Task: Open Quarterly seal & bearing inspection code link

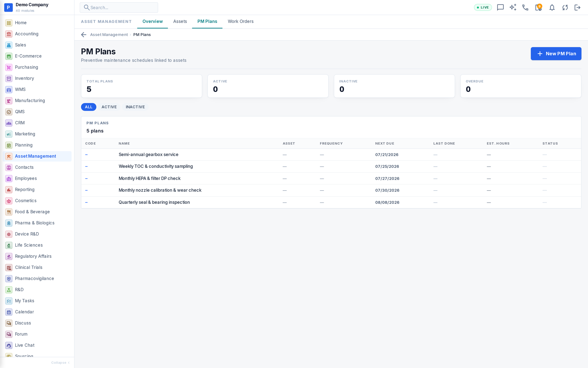Action: pos(86,202)
